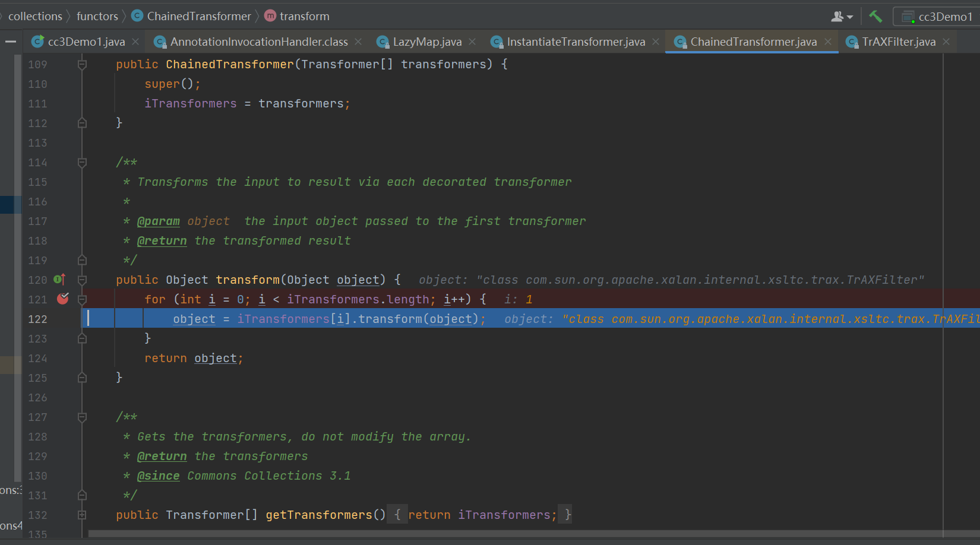Viewport: 980px width, 545px height.
Task: Expand the folded getTransformers method at line 132
Action: point(82,515)
